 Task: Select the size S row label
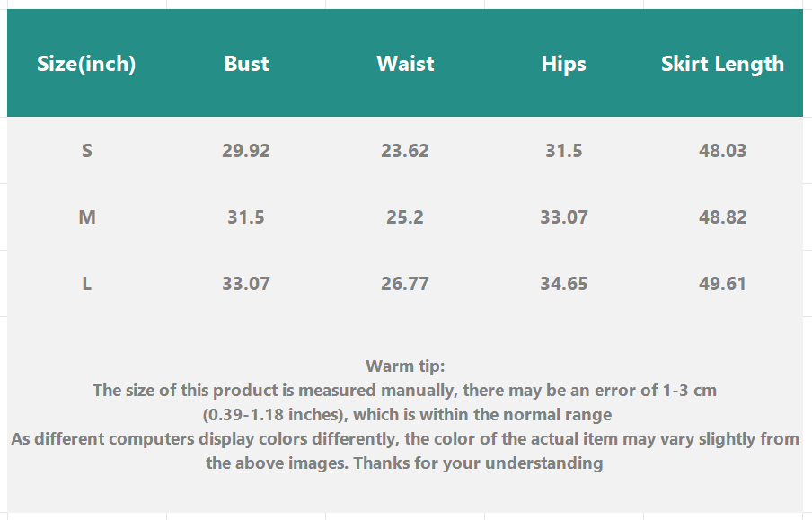[87, 151]
